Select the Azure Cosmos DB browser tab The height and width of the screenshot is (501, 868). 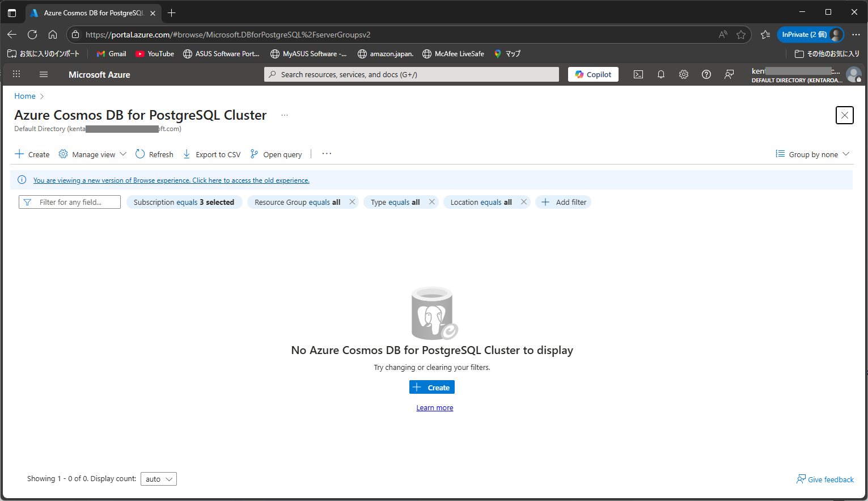coord(91,12)
